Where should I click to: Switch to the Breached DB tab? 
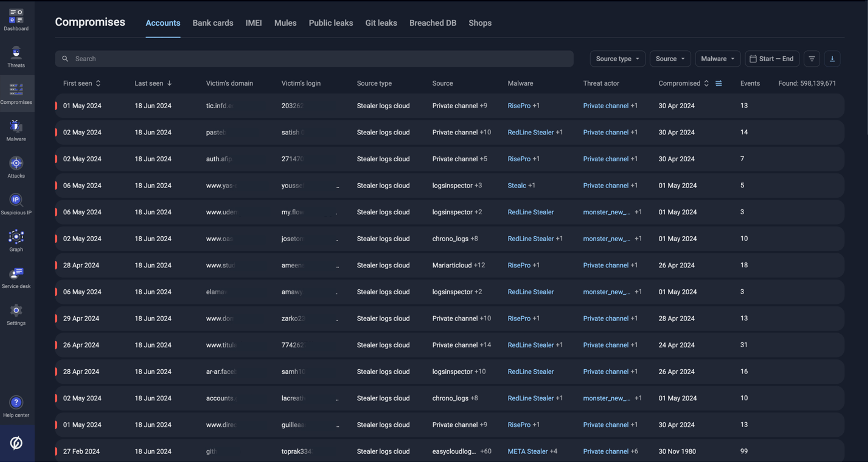[x=433, y=23]
